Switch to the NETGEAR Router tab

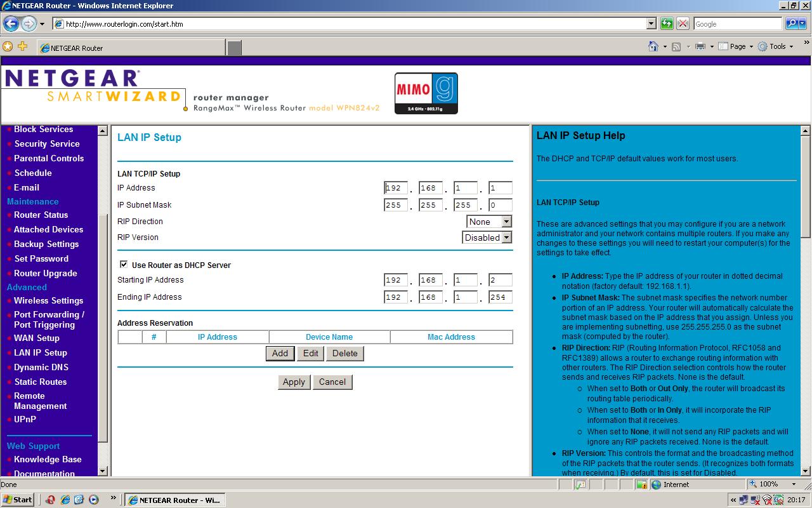tap(131, 48)
